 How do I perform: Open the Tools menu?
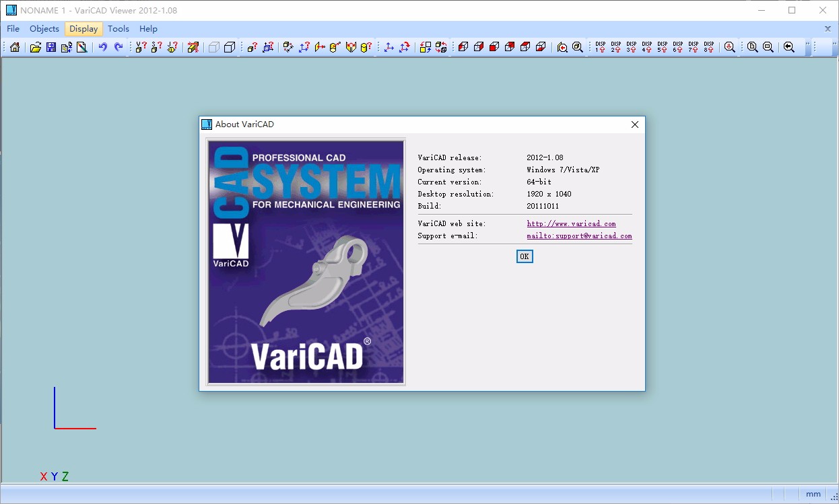click(119, 29)
